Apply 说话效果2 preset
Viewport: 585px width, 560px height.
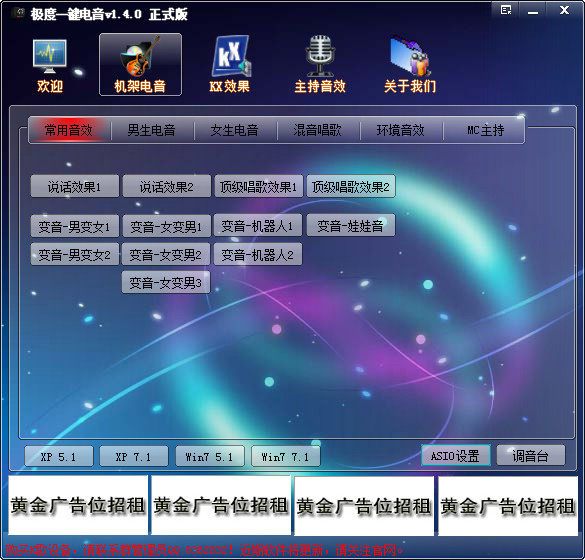tap(166, 187)
